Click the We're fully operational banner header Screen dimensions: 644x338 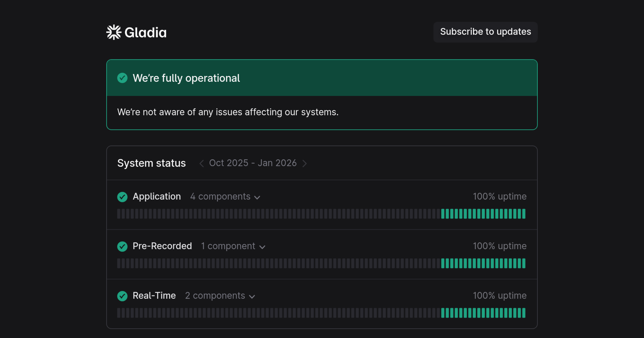coord(322,78)
